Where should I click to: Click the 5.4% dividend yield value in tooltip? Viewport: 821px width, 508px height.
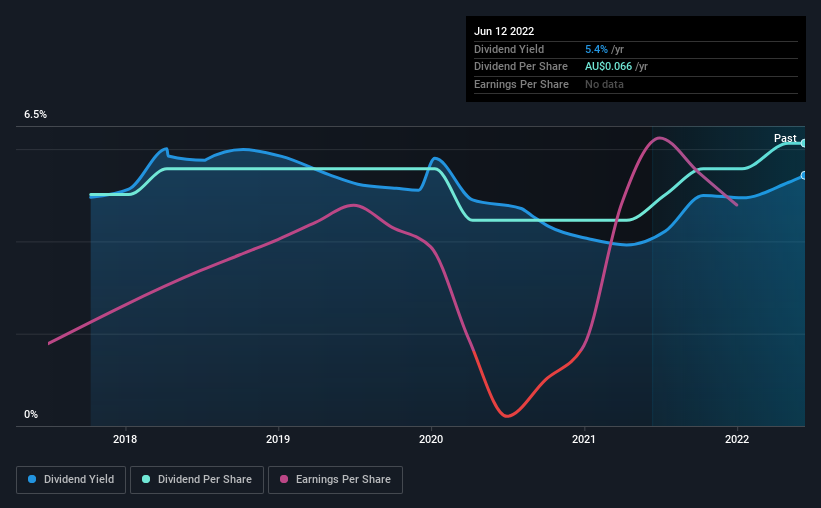(x=596, y=49)
